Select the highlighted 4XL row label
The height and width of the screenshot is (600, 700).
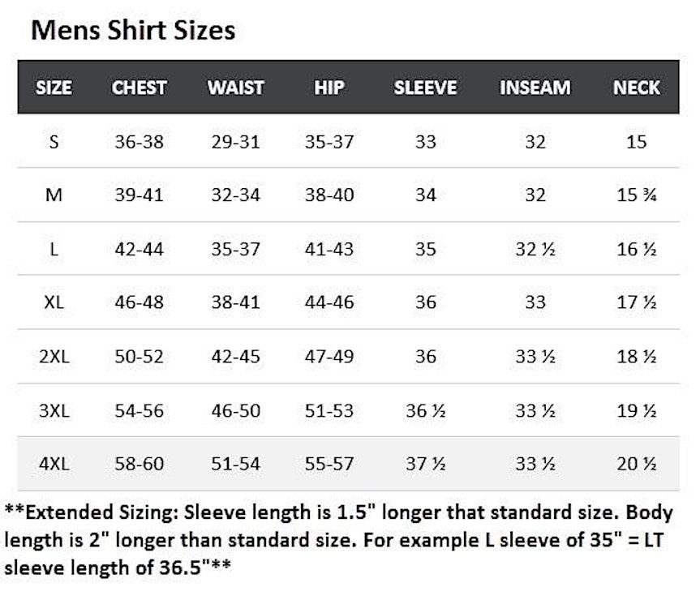click(54, 464)
